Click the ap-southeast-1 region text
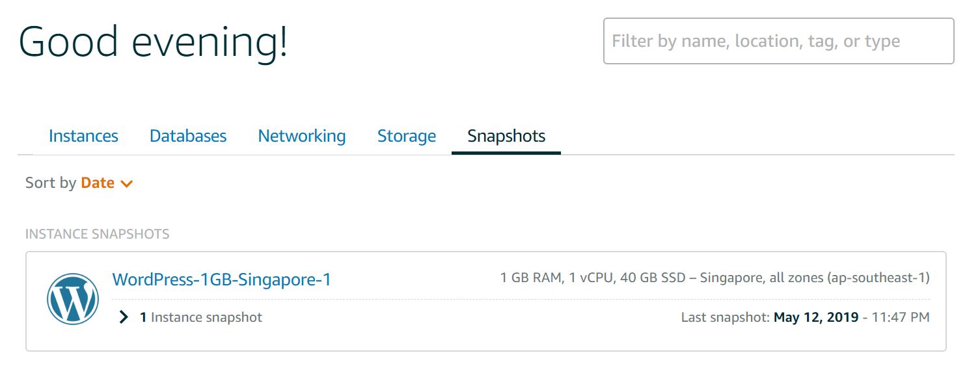The image size is (980, 366). click(878, 278)
